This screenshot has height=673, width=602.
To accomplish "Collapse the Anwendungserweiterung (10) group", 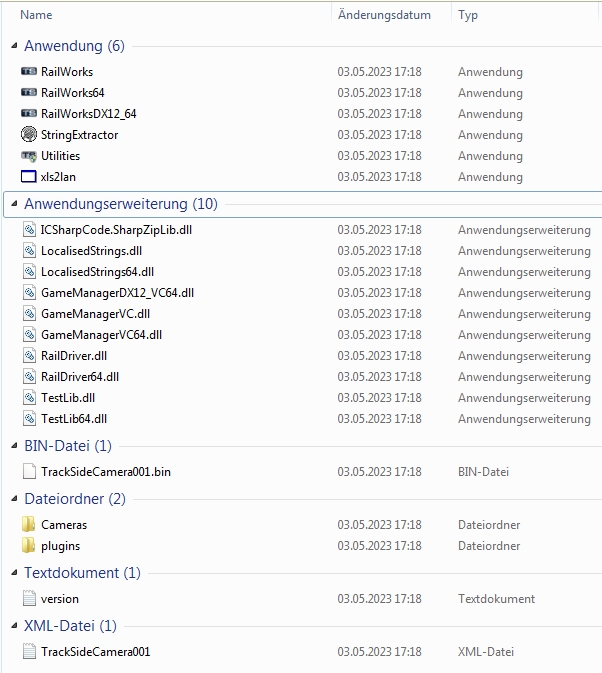I will [x=14, y=204].
